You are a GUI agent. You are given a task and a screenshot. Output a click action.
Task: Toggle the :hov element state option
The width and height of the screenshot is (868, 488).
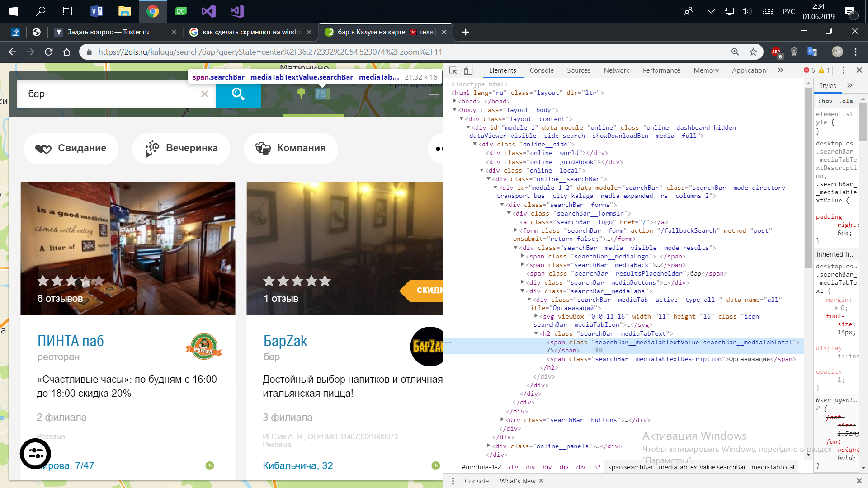[826, 101]
